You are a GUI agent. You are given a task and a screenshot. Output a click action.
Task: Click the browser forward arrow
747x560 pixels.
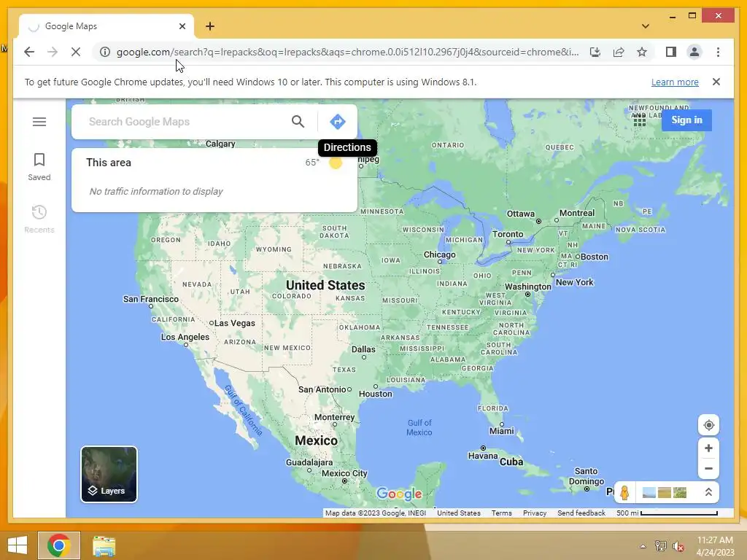click(53, 52)
